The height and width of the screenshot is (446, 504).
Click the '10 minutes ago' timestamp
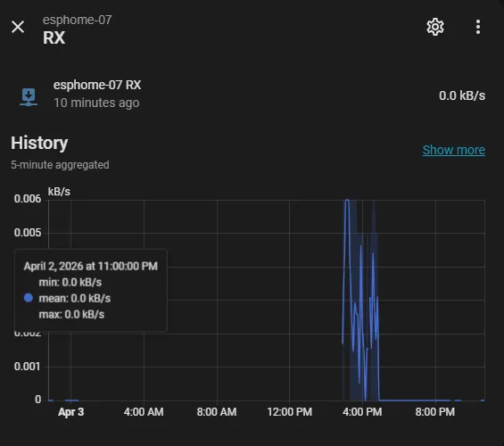tap(96, 103)
